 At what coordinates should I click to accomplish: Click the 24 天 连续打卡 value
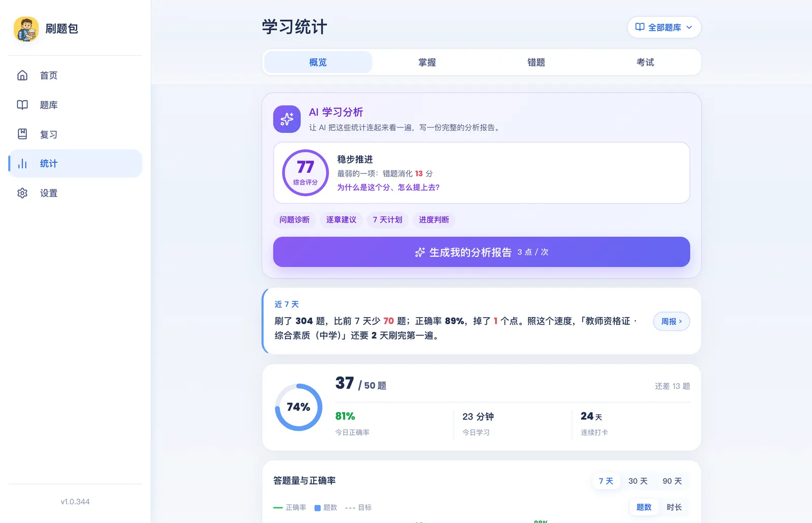point(591,416)
